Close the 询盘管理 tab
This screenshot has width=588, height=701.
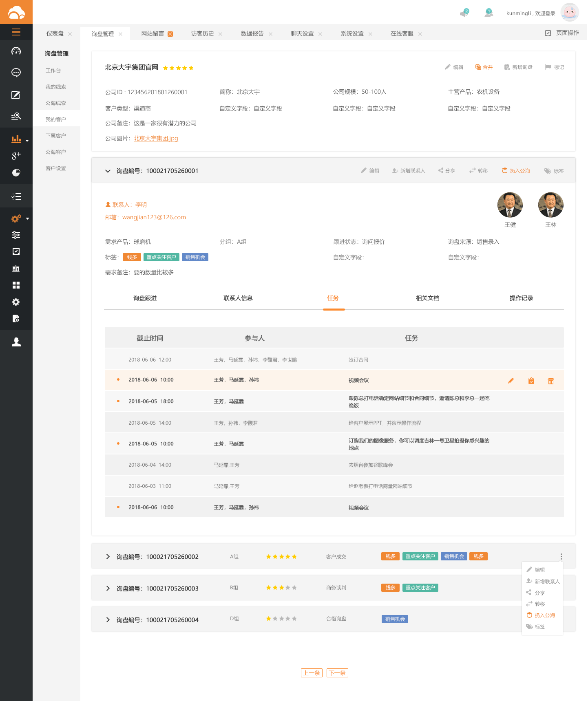[120, 34]
